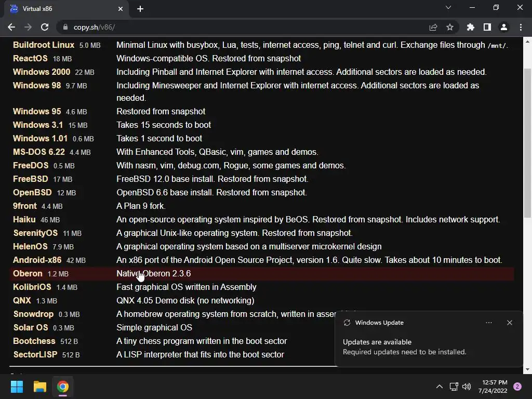The image size is (532, 399).
Task: Click the Chrome taskbar icon
Action: (x=62, y=387)
